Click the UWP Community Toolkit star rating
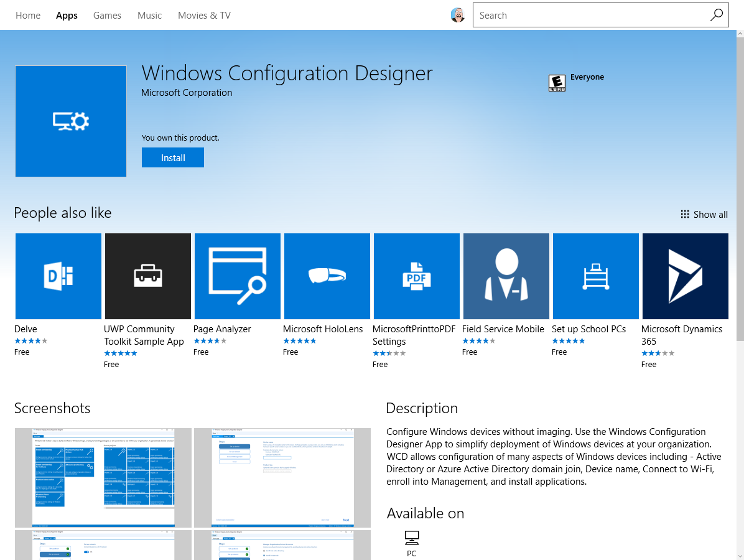Image resolution: width=744 pixels, height=560 pixels. coord(121,353)
